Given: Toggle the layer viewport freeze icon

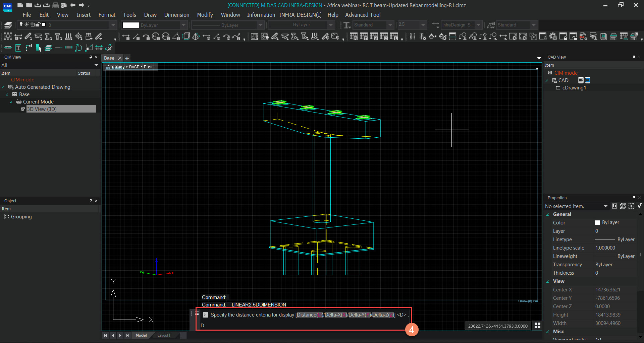Looking at the screenshot, I should (x=33, y=24).
